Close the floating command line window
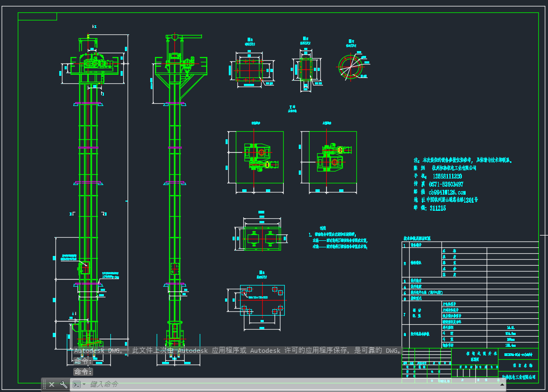 (x=52, y=384)
